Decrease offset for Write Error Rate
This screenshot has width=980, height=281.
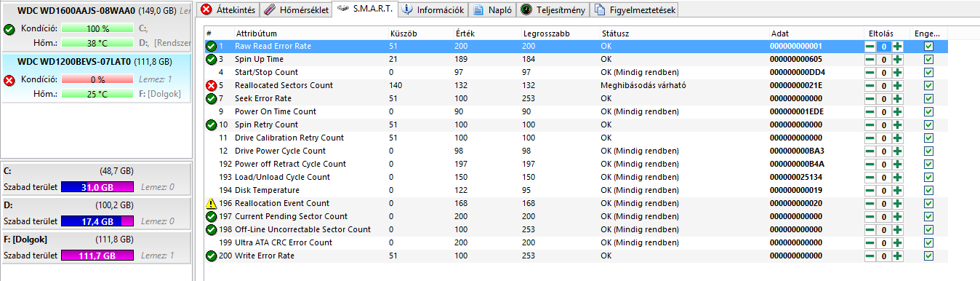pos(870,256)
